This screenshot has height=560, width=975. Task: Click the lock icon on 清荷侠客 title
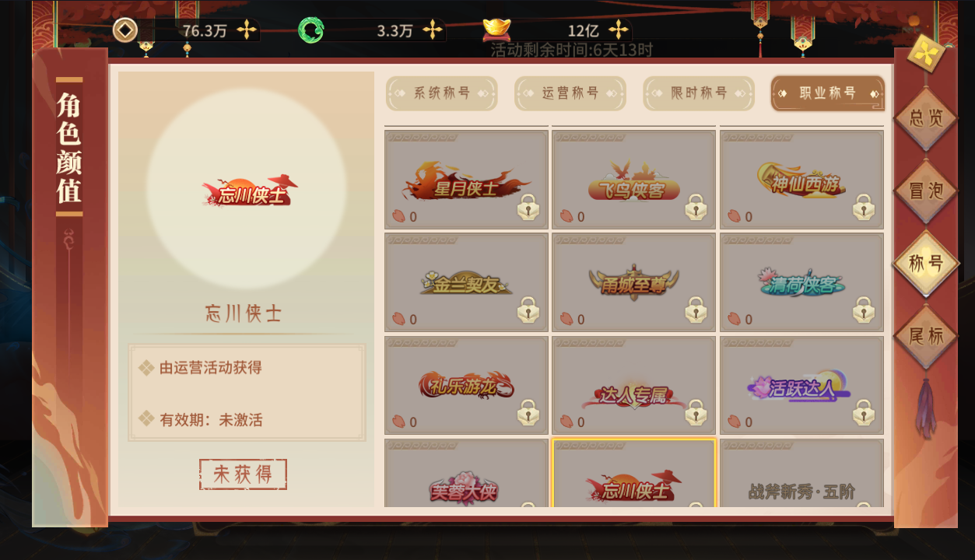coord(864,310)
